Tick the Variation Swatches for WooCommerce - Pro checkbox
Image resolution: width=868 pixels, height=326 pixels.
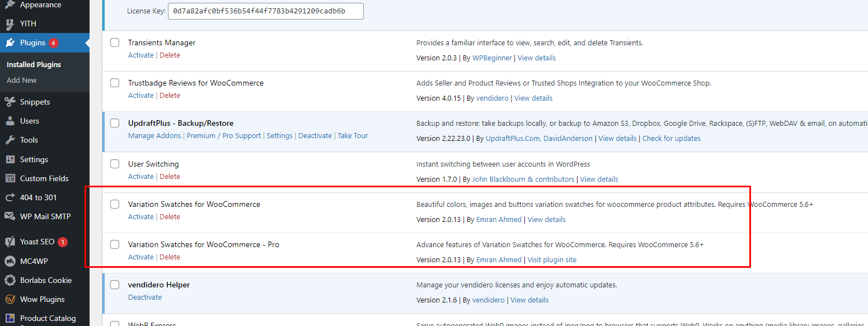tap(115, 244)
